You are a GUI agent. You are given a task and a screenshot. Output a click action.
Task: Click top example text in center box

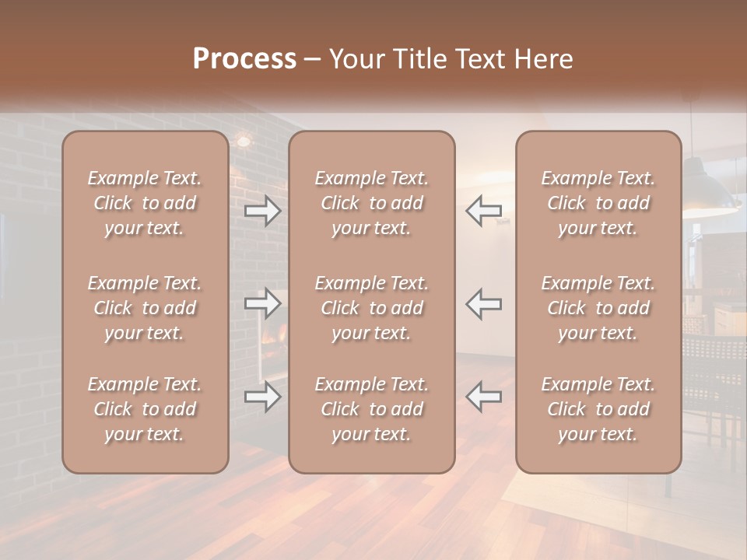(x=372, y=203)
